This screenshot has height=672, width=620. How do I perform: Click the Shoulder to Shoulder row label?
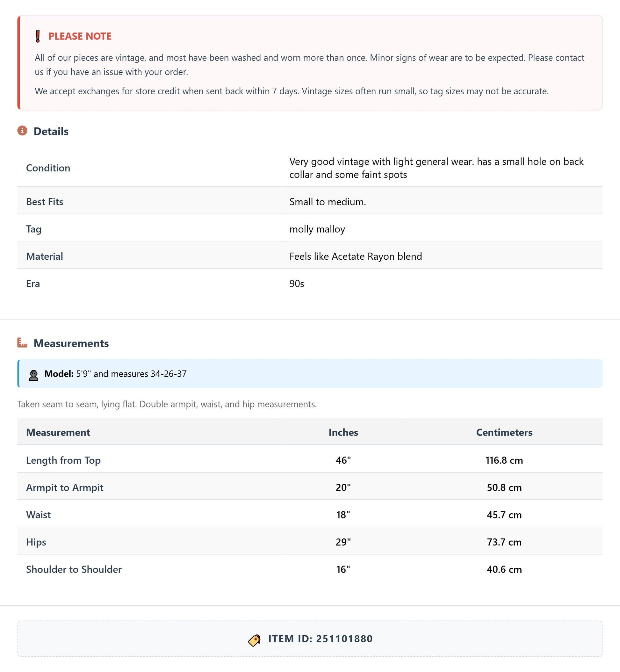(x=74, y=569)
